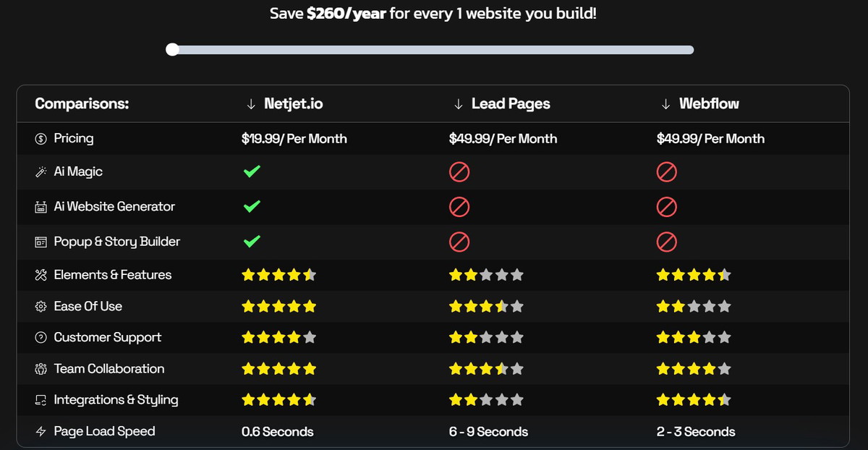This screenshot has height=450, width=868.
Task: Click the Ease Of Use gear icon
Action: click(41, 307)
